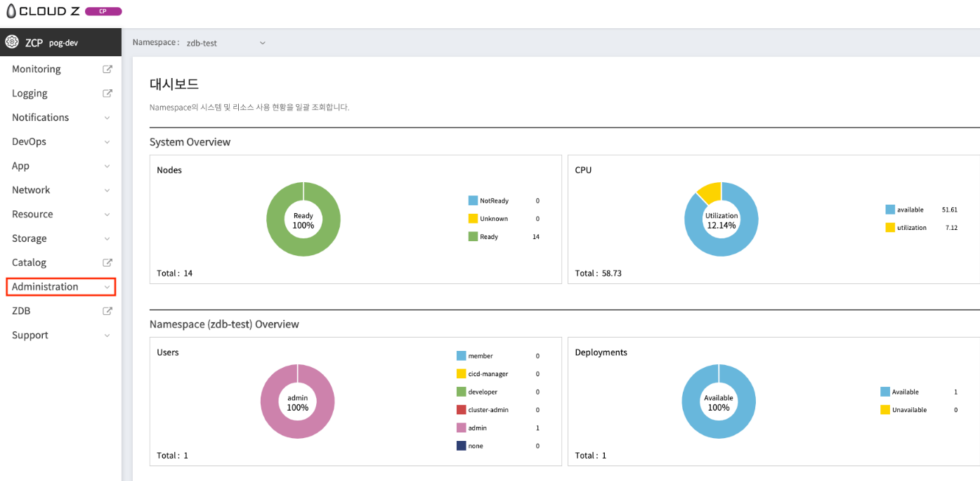Screen dimensions: 980x481
Task: Click the CPU 'Total : 58.73' text
Action: [598, 273]
